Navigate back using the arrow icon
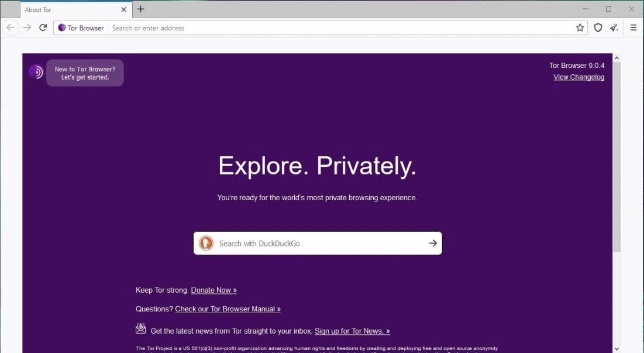Image resolution: width=644 pixels, height=353 pixels. point(10,28)
